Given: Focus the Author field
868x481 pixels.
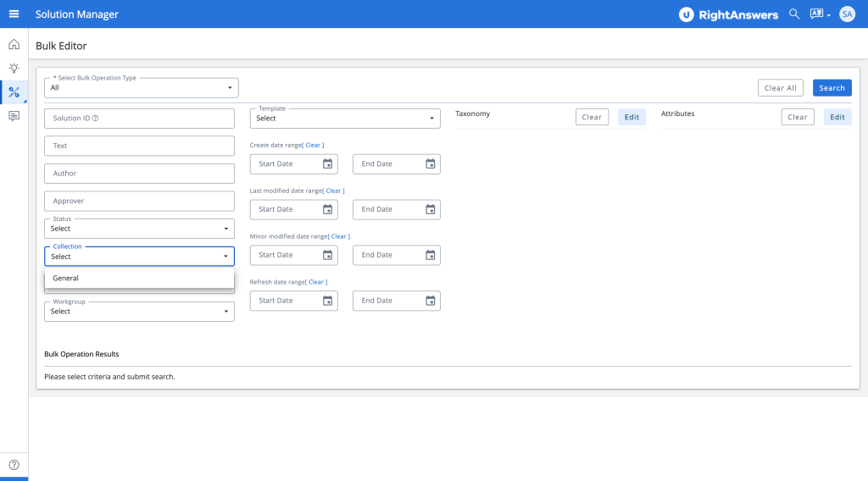Looking at the screenshot, I should [139, 174].
